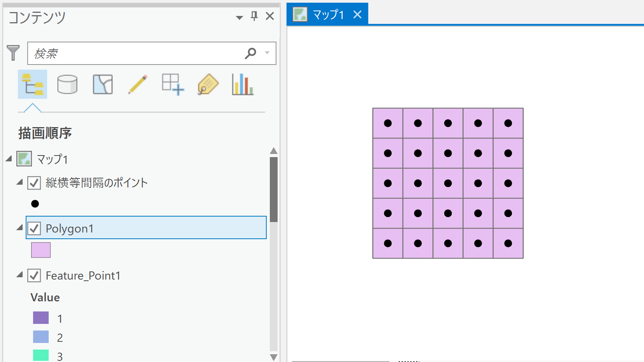Open the pink Polygon1 fill symbol
Image resolution: width=644 pixels, height=362 pixels.
tap(41, 250)
